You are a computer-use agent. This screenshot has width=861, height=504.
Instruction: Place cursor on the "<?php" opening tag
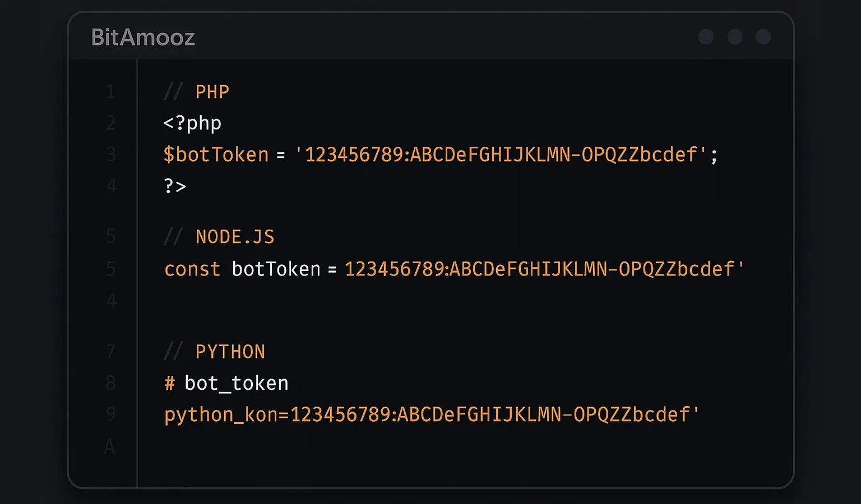[192, 123]
